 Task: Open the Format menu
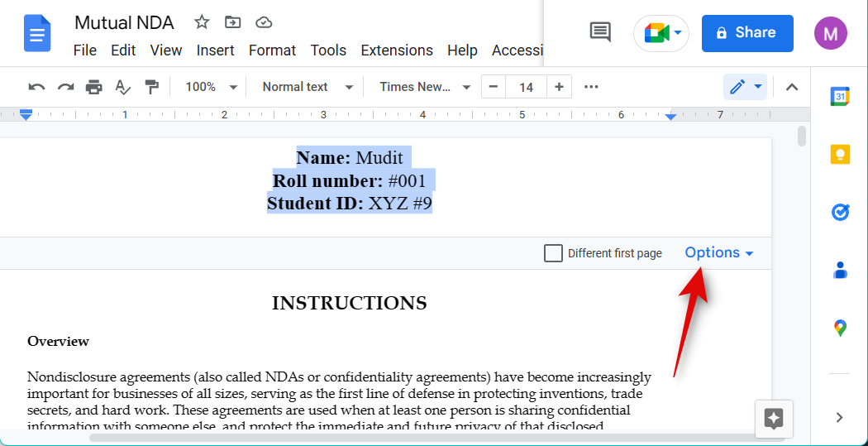pos(272,50)
